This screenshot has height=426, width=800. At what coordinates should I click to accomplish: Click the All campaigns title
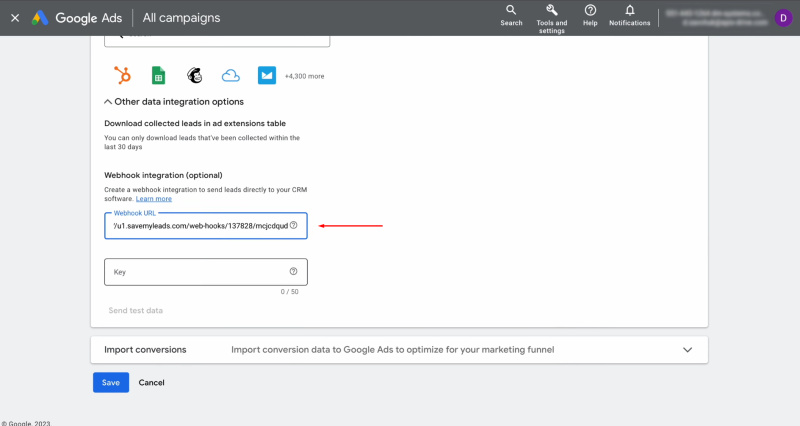coord(182,18)
